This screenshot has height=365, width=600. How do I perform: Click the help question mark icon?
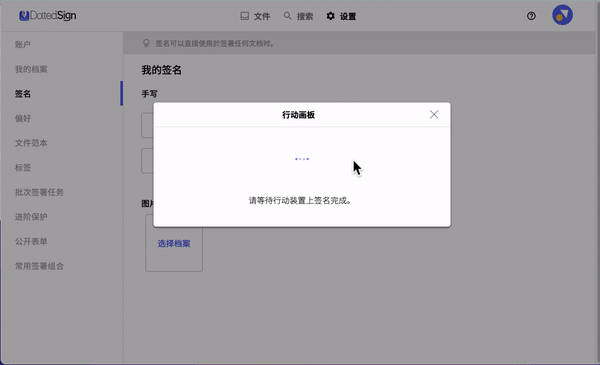point(531,16)
